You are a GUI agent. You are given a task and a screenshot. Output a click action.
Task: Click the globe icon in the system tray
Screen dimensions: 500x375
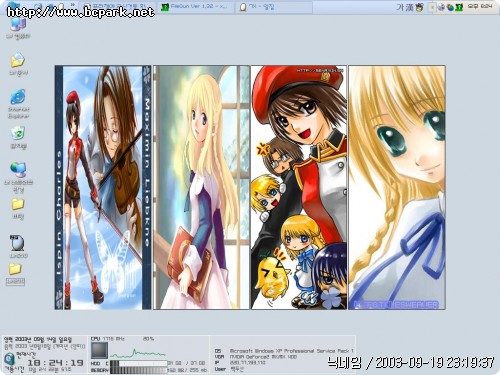point(450,7)
